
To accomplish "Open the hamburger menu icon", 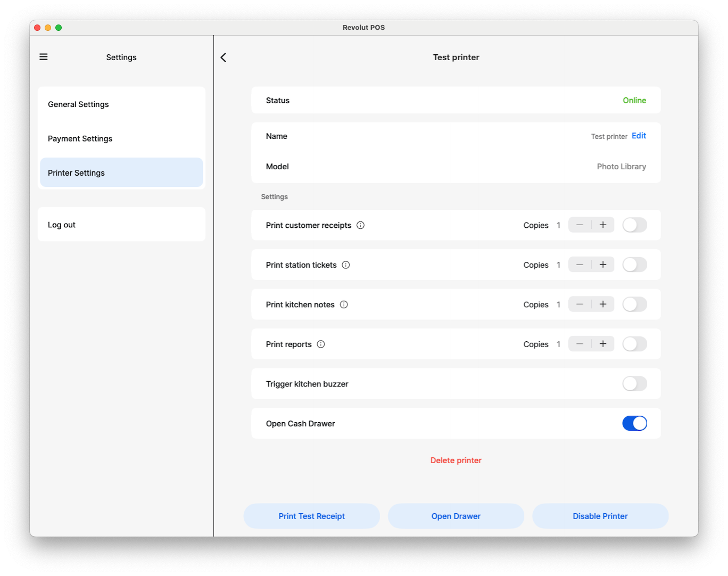I will pos(44,57).
